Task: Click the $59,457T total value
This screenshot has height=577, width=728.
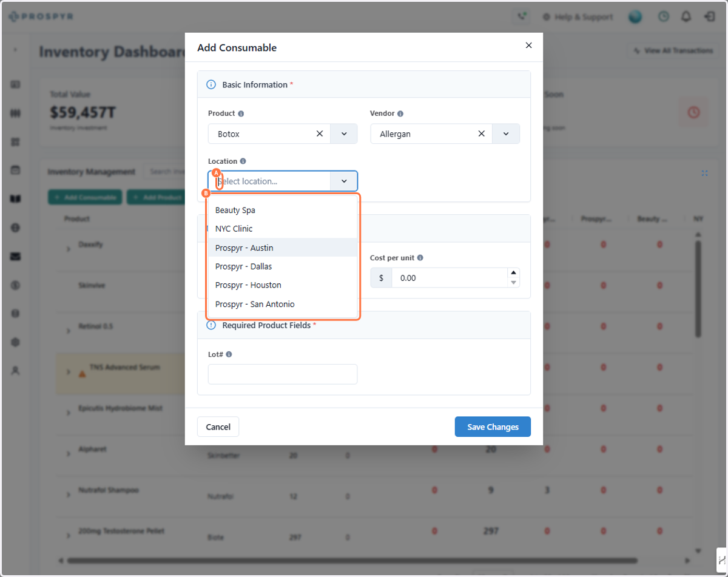Action: [83, 112]
